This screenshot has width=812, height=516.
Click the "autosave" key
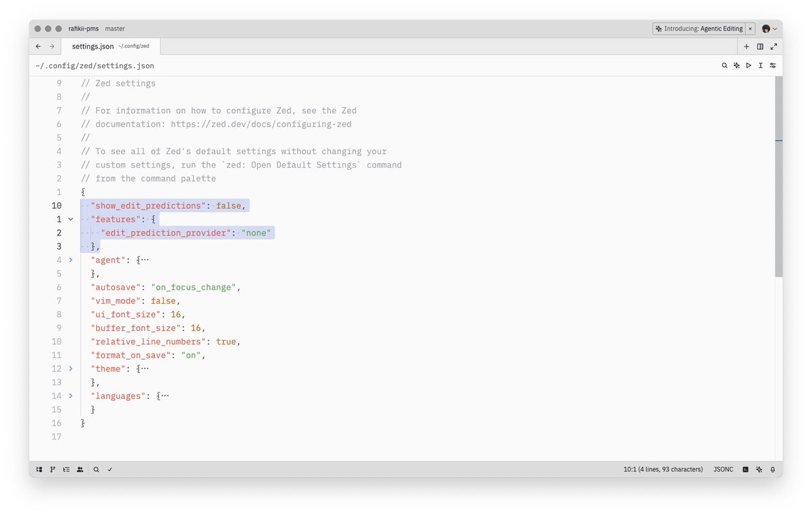click(x=116, y=287)
